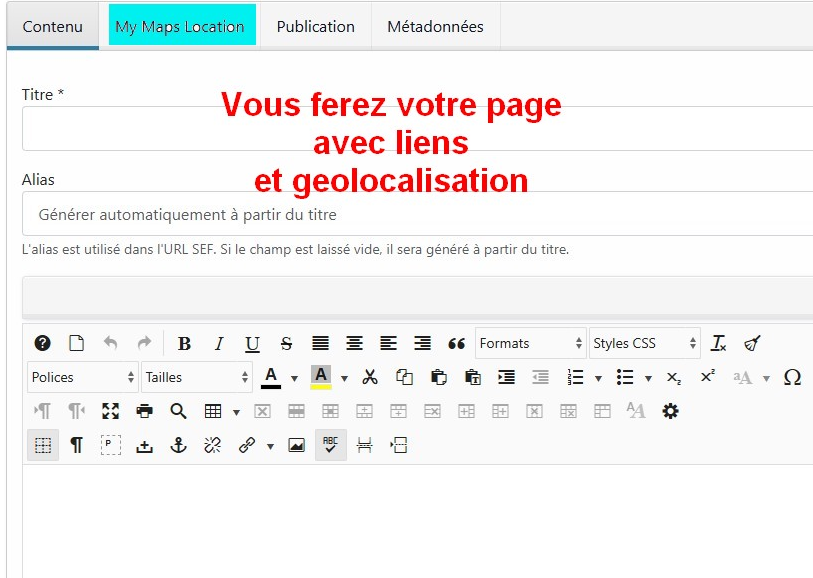
Task: Open the Styles CSS dropdown
Action: coord(644,343)
